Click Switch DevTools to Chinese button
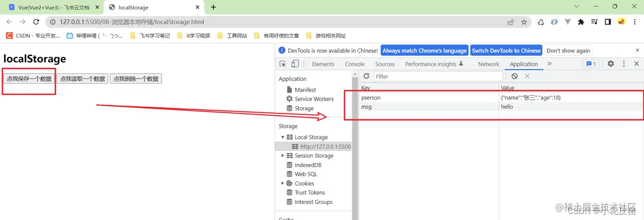 point(506,50)
